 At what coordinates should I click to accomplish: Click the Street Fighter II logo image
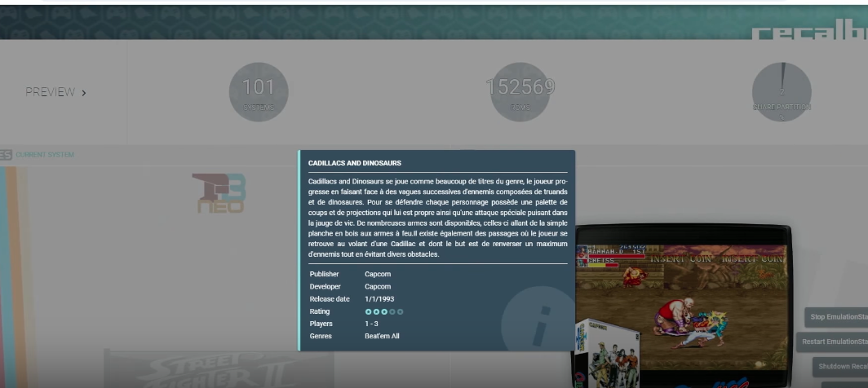pyautogui.click(x=219, y=370)
